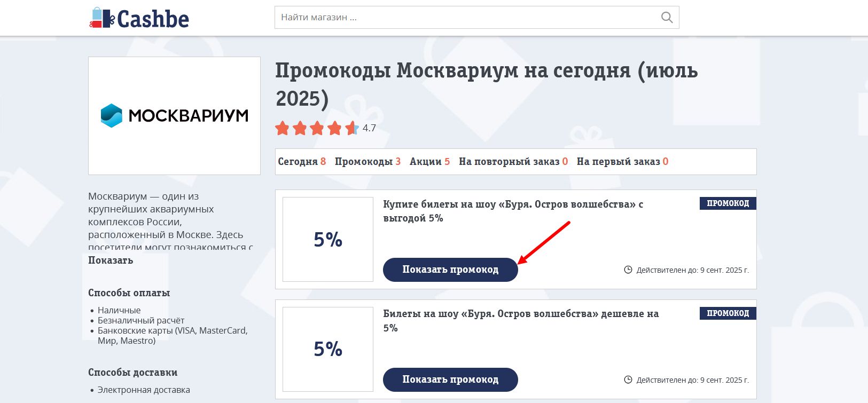
Task: Click the search magnifier icon
Action: point(667,18)
